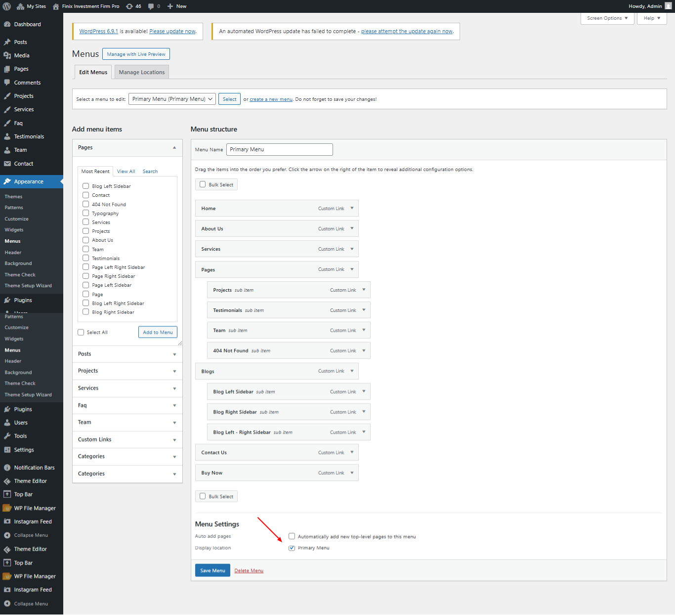The height and width of the screenshot is (616, 675).
Task: Open Tools via the wrench icon
Action: coord(7,436)
